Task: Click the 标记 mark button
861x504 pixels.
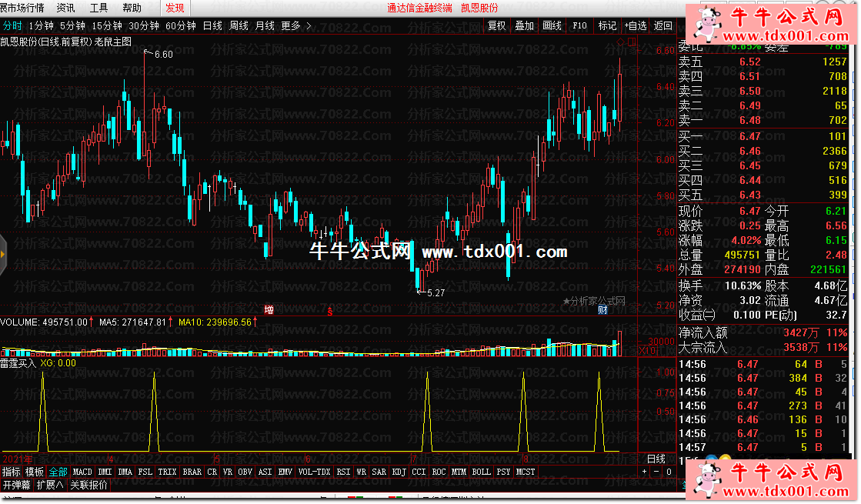Action: pyautogui.click(x=607, y=26)
